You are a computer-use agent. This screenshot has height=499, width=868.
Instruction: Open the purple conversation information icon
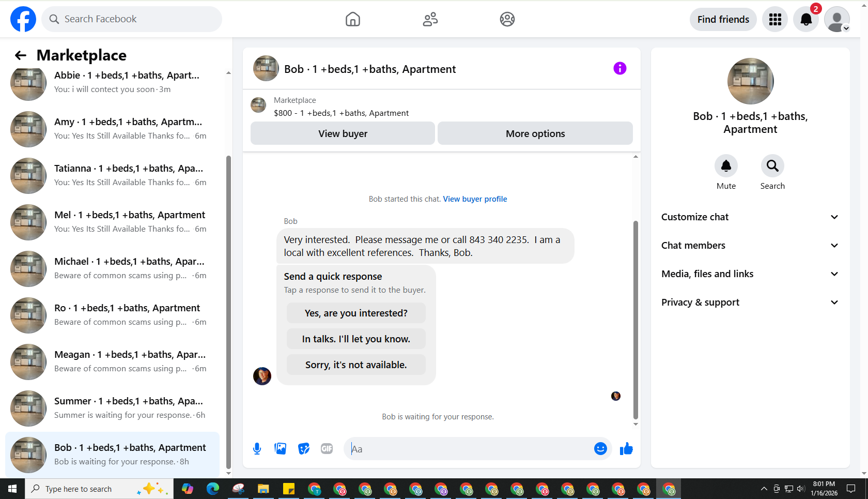[x=620, y=68]
